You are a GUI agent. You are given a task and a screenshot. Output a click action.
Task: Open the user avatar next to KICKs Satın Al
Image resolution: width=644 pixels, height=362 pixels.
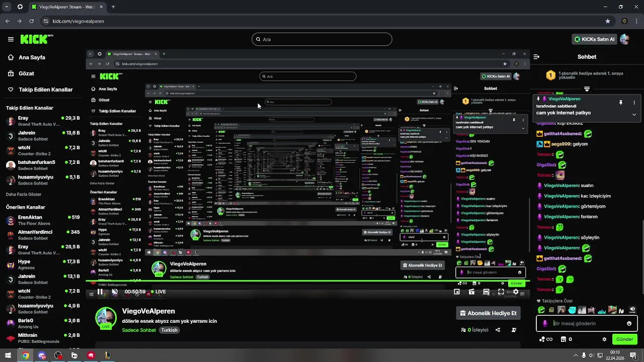(625, 39)
